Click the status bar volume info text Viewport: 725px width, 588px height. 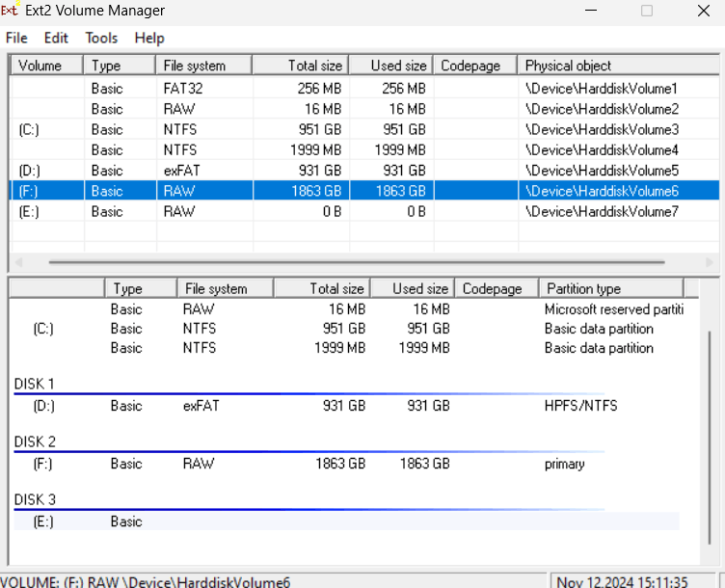click(x=146, y=581)
